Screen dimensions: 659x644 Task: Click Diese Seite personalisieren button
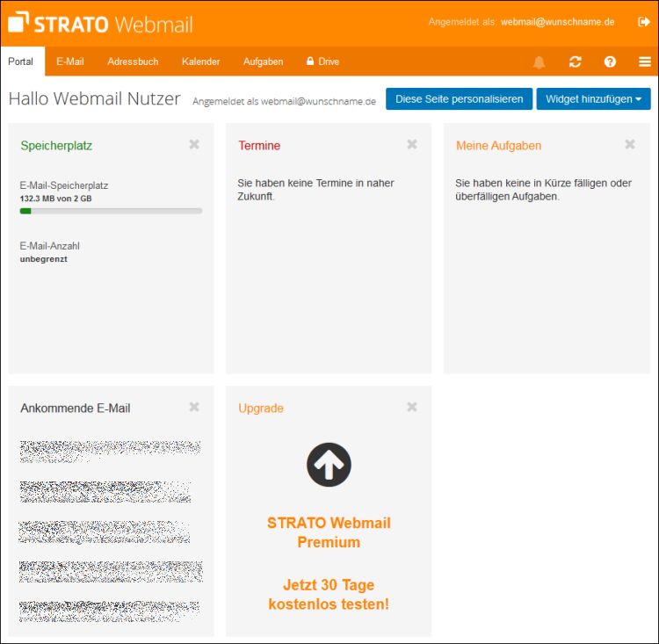(459, 98)
